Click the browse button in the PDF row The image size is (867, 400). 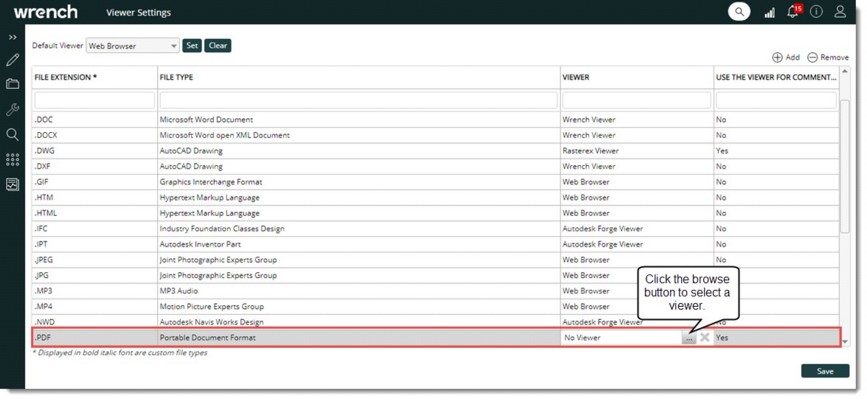[689, 339]
